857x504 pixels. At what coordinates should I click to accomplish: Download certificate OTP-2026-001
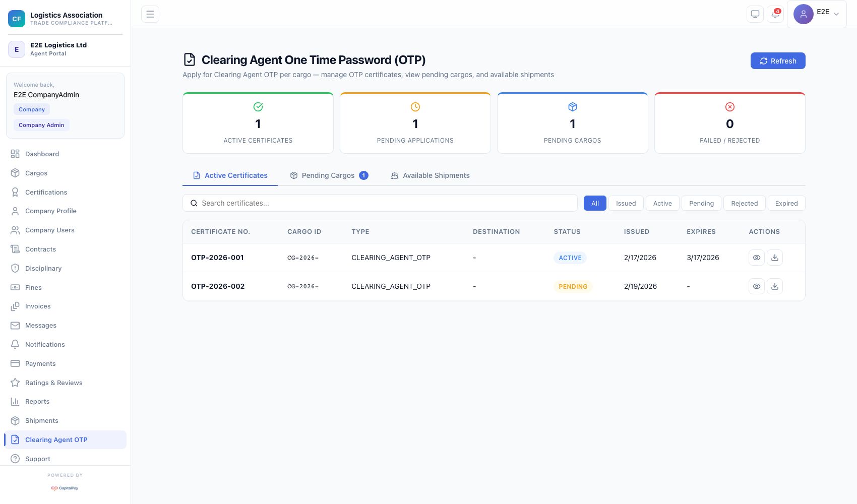pyautogui.click(x=775, y=258)
